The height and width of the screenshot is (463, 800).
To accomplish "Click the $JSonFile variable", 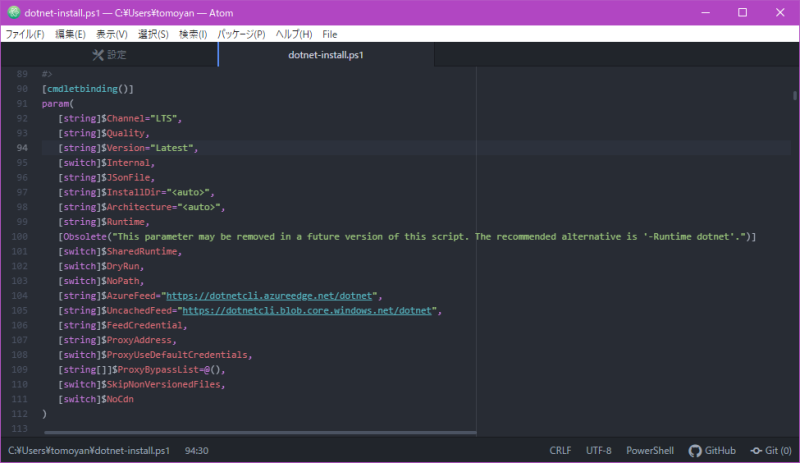I will pyautogui.click(x=126, y=178).
